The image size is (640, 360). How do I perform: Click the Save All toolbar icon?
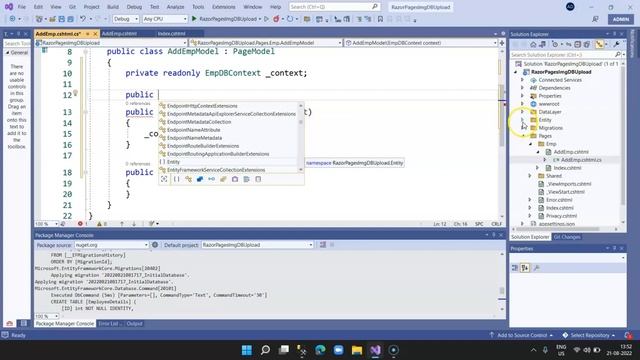pos(70,19)
